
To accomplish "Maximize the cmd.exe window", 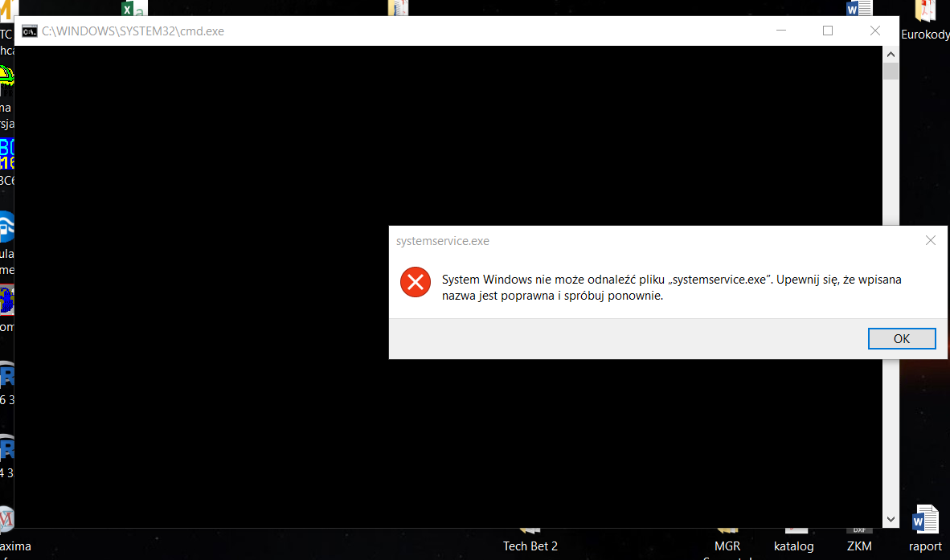I will click(x=828, y=31).
